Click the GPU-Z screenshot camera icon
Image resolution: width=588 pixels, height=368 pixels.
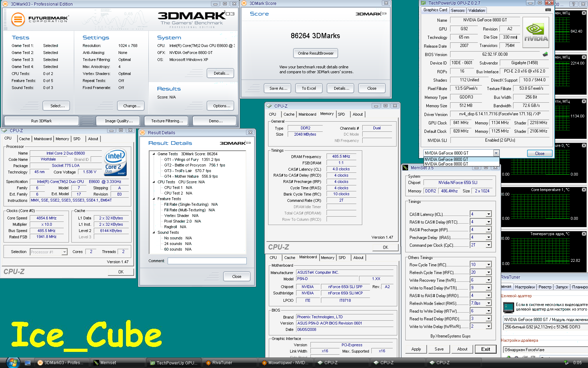[x=548, y=10]
